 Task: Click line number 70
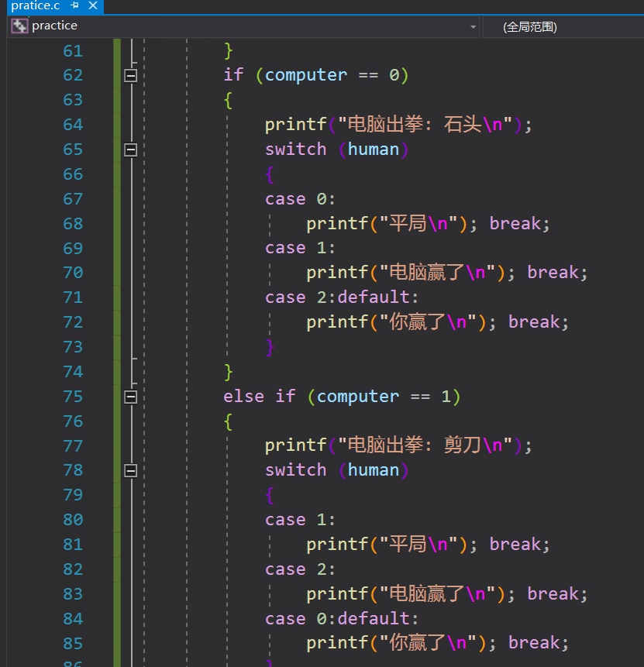[73, 272]
